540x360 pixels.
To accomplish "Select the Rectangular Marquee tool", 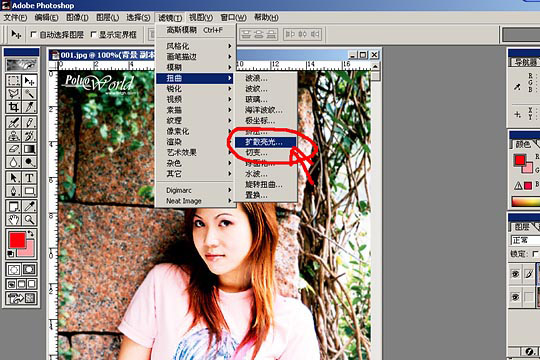I will [x=13, y=81].
